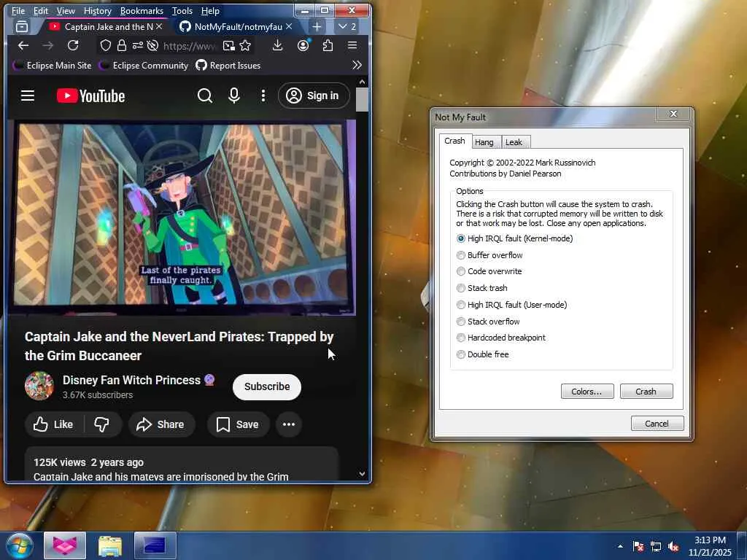This screenshot has width=747, height=560.
Task: Open the browser account profile icon
Action: (x=303, y=46)
